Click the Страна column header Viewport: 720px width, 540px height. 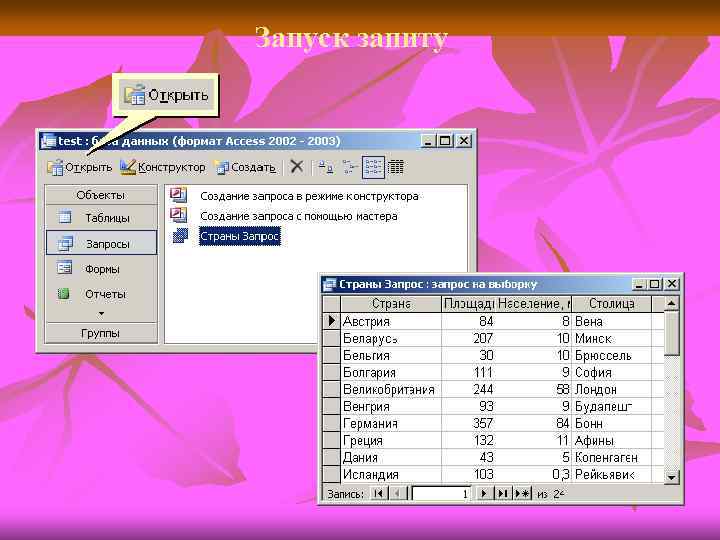[x=391, y=304]
